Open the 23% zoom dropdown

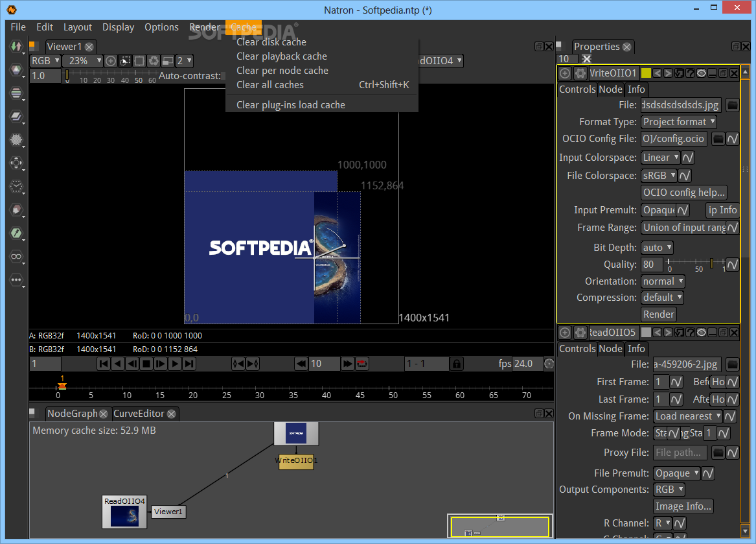82,61
